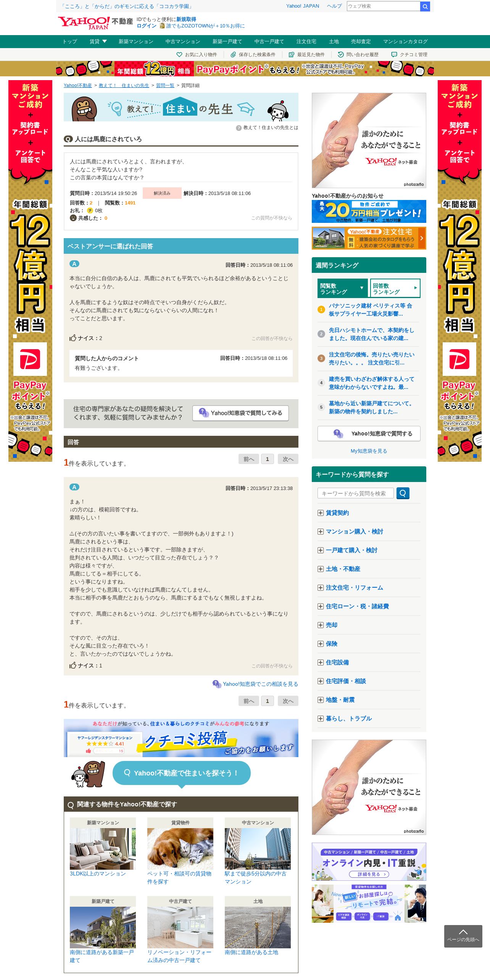Viewport: 490px width, 980px height.
Task: Click the web search magnifier button
Action: (425, 6)
